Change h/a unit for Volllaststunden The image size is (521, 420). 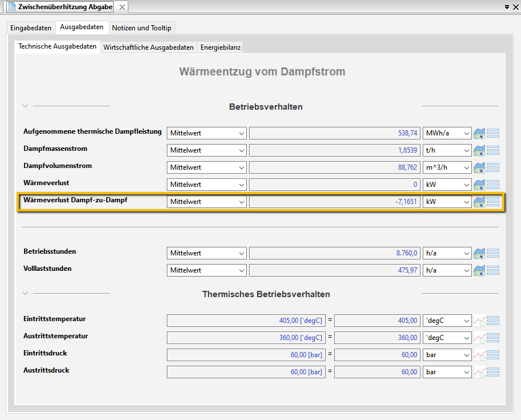(x=447, y=270)
